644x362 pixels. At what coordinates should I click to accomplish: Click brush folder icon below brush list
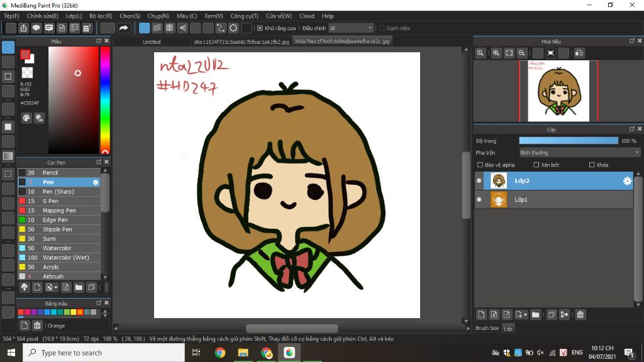coord(79,287)
